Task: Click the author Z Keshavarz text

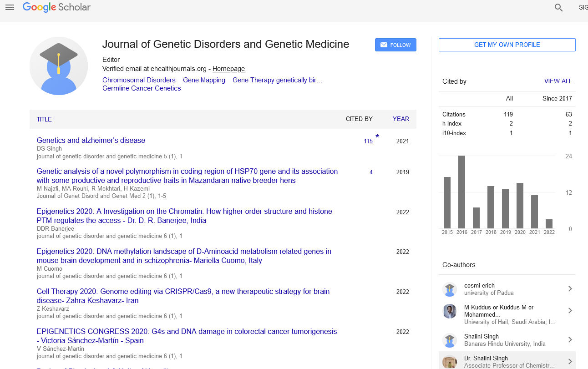Action: coord(53,309)
